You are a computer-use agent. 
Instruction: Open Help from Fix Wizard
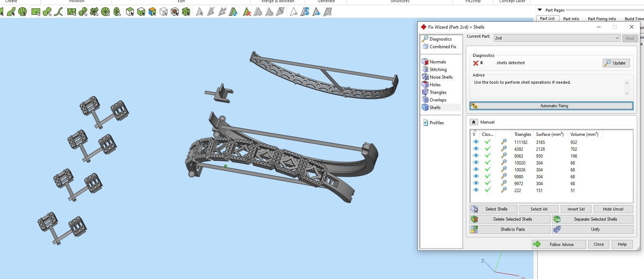[x=622, y=244]
